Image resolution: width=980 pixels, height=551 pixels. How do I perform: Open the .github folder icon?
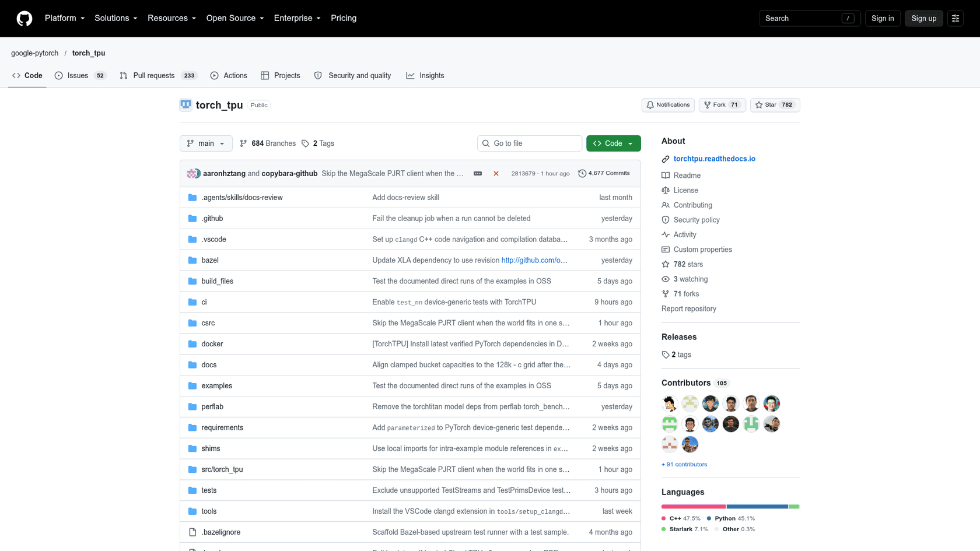tap(192, 219)
